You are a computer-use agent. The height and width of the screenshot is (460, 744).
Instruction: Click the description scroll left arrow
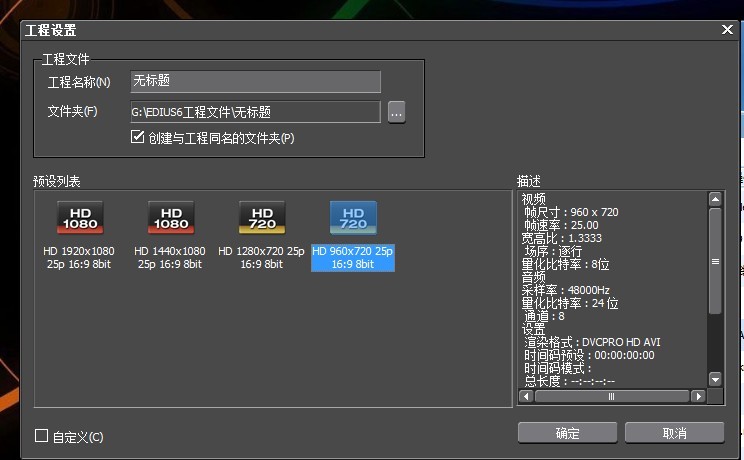click(526, 396)
